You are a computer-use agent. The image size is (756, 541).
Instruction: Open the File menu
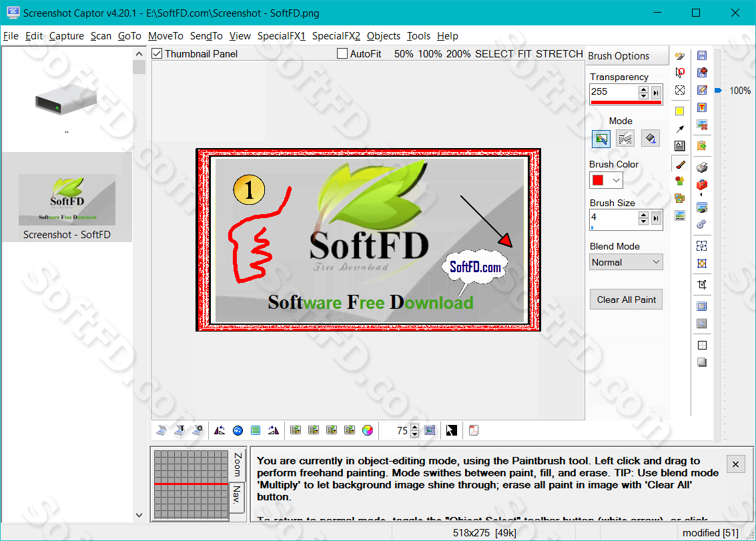pos(11,36)
